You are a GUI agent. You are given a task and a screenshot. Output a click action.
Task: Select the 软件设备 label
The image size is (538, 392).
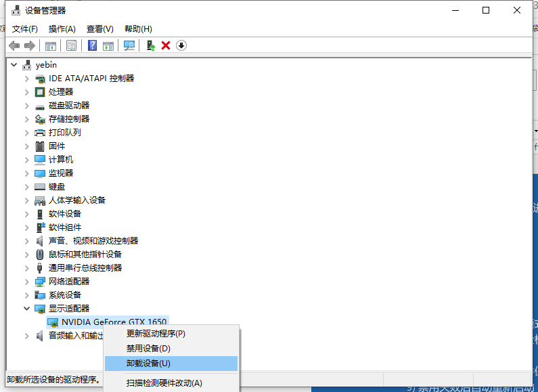click(x=65, y=214)
